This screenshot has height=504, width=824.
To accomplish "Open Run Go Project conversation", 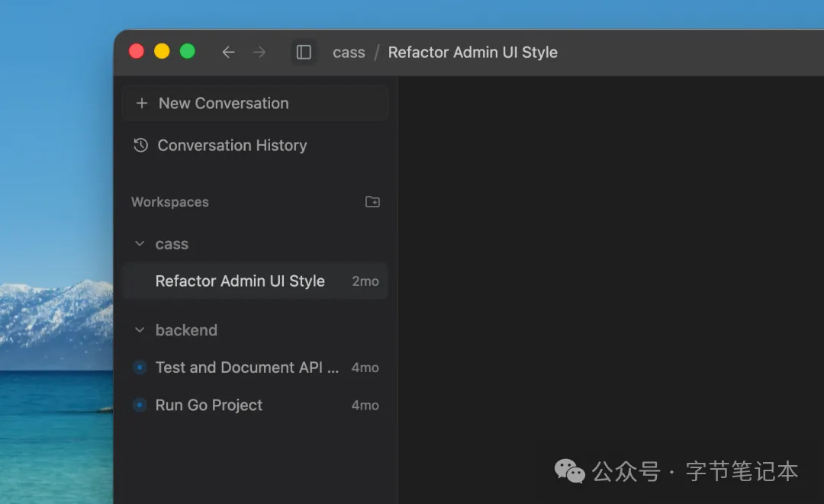I will pyautogui.click(x=255, y=405).
